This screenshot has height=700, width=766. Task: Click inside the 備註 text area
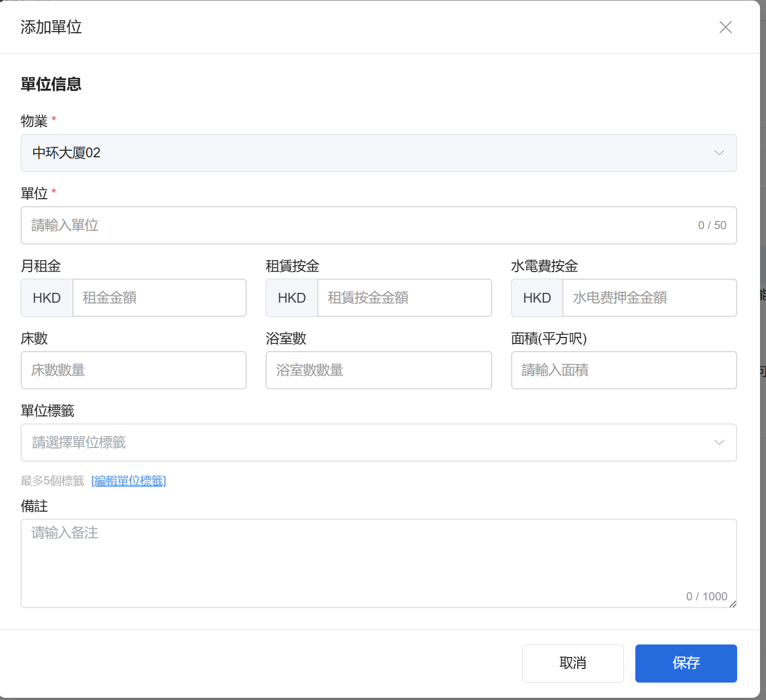(378, 561)
